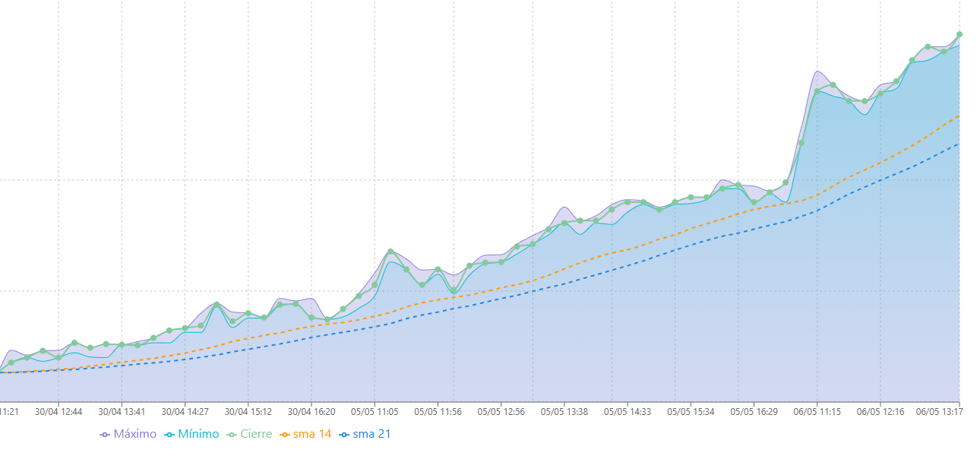
Task: Click the 05/05 15:34 axis label
Action: [691, 412]
